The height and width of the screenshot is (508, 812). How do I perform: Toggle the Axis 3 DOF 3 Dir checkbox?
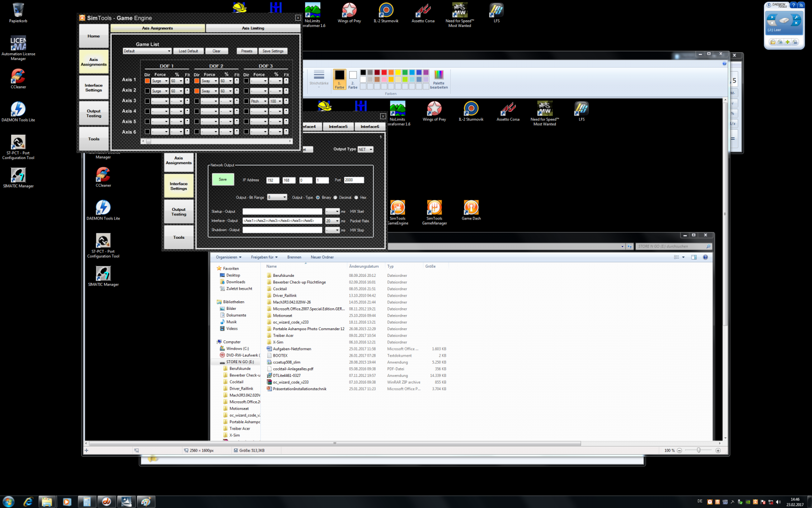pos(246,101)
